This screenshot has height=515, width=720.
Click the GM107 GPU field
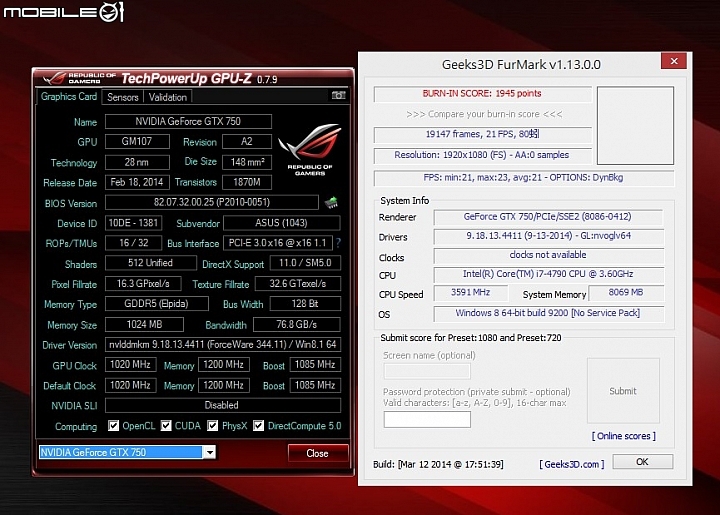137,141
